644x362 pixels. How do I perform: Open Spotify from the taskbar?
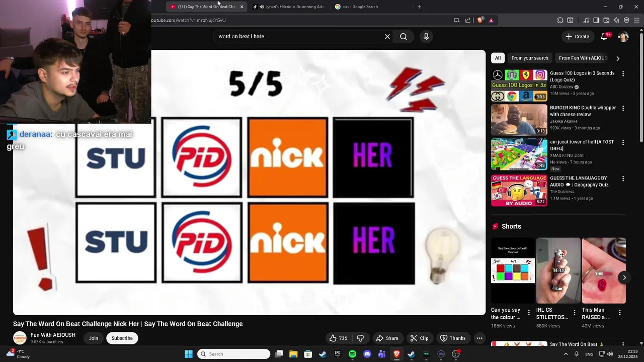pos(352,354)
